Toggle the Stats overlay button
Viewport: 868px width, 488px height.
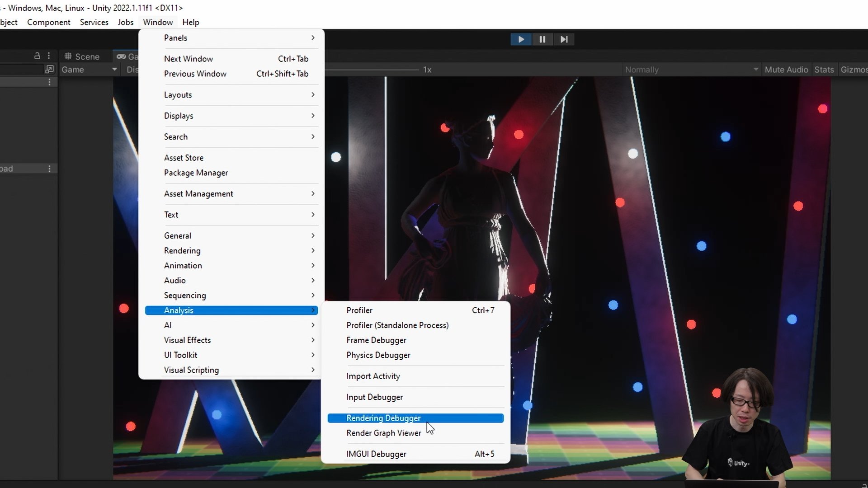tap(824, 70)
